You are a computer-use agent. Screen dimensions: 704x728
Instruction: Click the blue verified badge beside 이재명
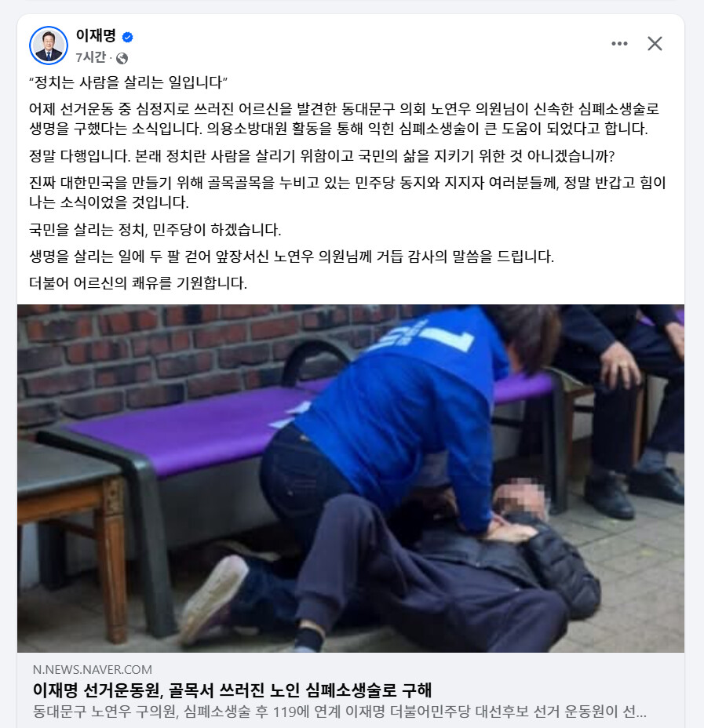[127, 37]
